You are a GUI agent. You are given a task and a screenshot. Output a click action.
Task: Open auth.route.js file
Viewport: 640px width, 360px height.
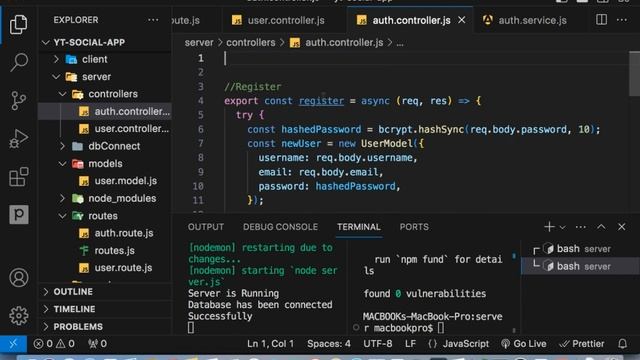pos(105,233)
